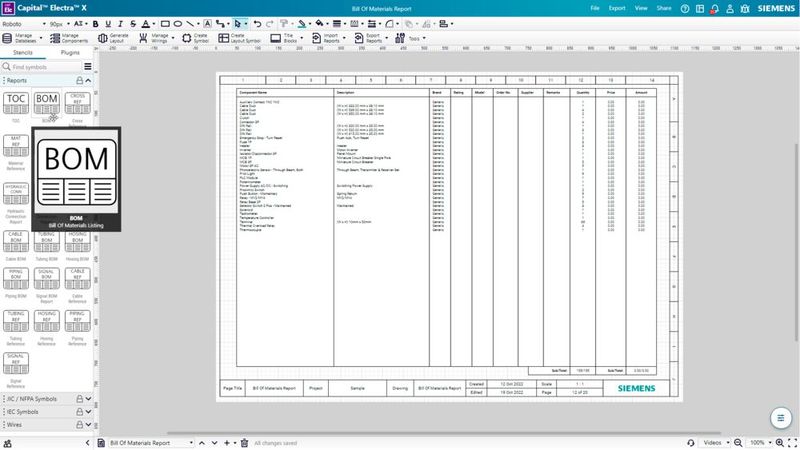Viewport: 800px width, 450px height.
Task: Open the corner rounding tool
Action: click(x=389, y=24)
